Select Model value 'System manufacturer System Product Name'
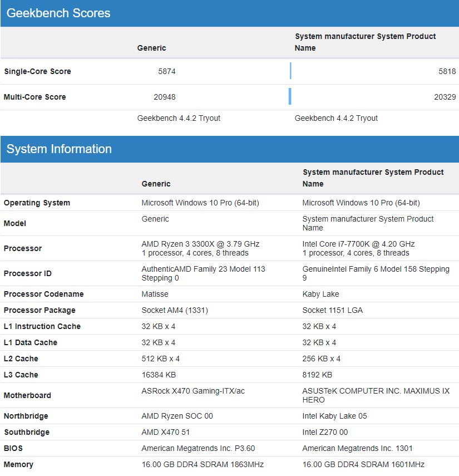Image resolution: width=459 pixels, height=476 pixels. point(368,223)
